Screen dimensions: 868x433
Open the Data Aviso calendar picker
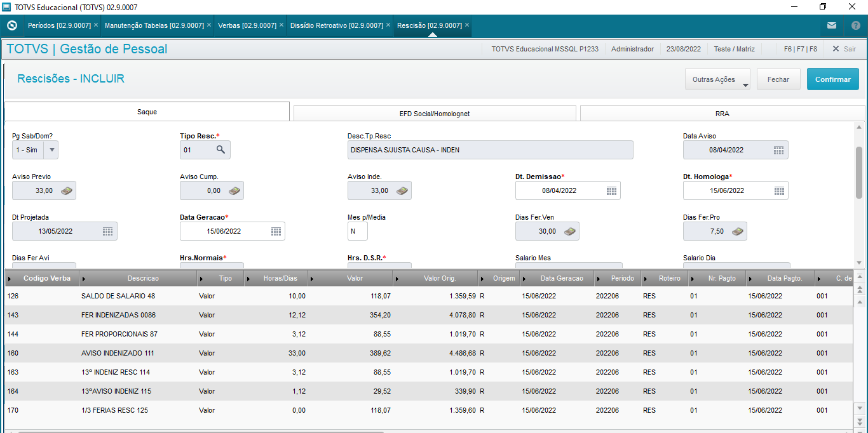pyautogui.click(x=778, y=150)
